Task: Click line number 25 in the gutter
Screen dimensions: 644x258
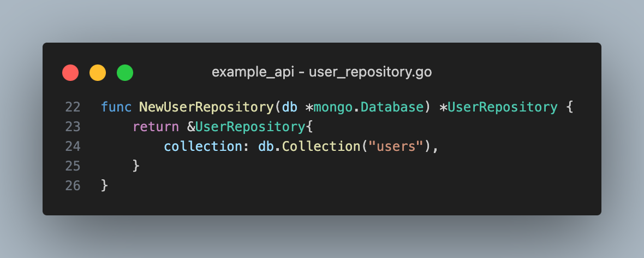Action: point(73,166)
